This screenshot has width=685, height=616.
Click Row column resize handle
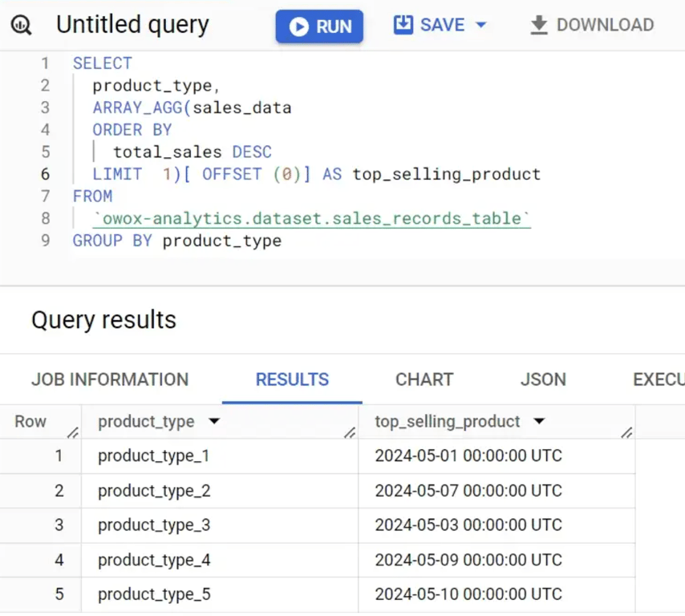73,432
